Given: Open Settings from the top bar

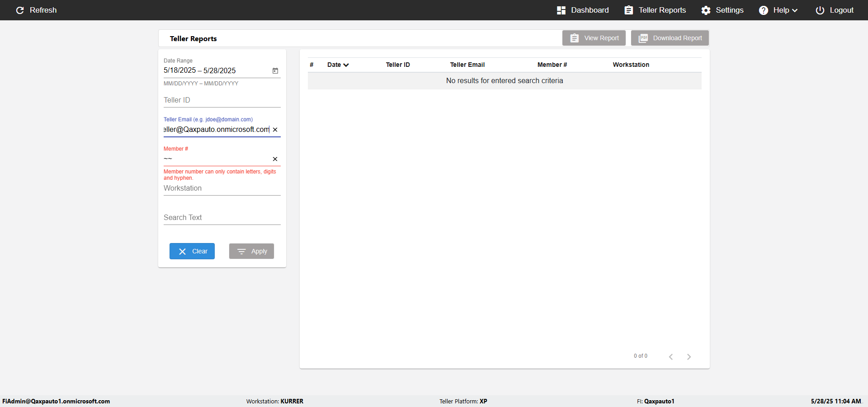Looking at the screenshot, I should (722, 10).
